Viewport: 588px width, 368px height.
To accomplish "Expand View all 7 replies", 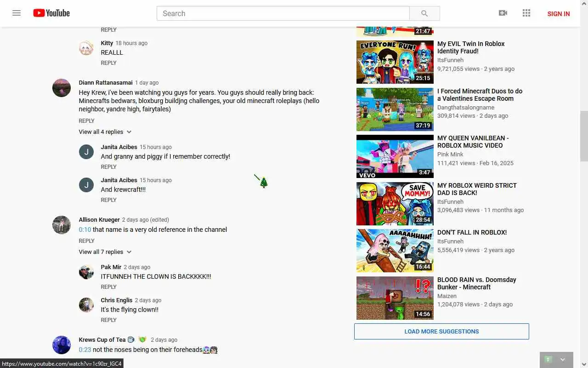I will point(105,252).
